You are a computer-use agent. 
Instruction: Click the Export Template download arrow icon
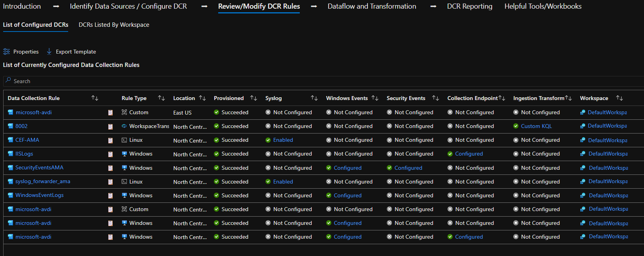[x=49, y=52]
